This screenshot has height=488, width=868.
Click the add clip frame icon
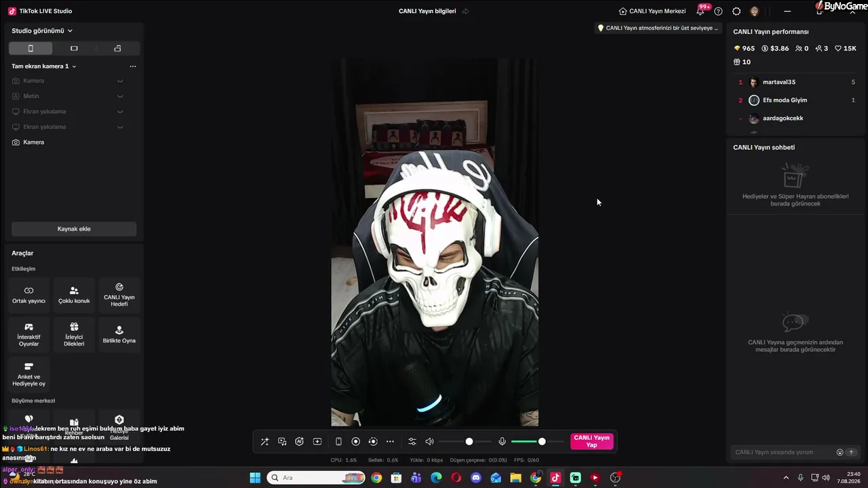tap(317, 441)
